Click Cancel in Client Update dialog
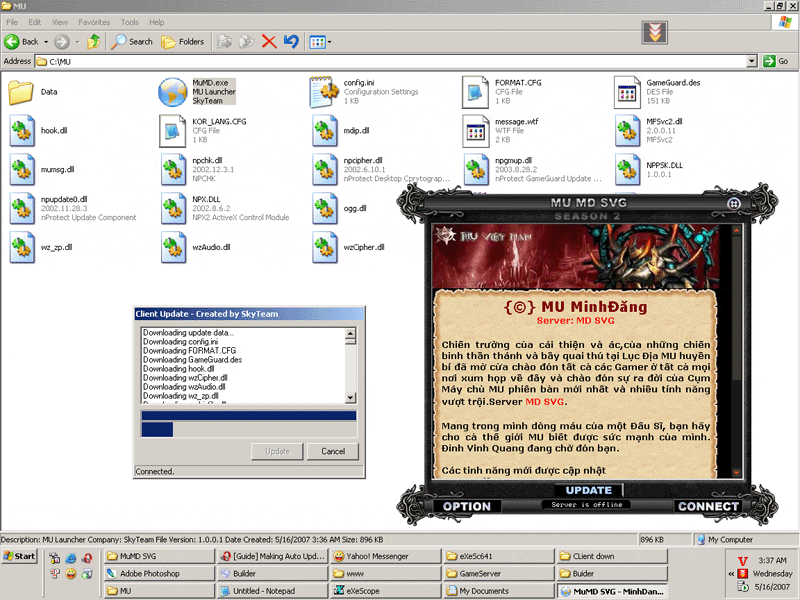800x600 pixels. [x=333, y=452]
